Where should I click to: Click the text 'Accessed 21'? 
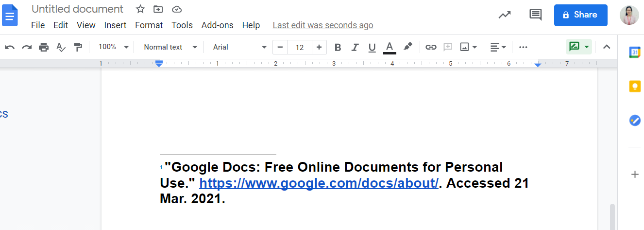pos(488,183)
